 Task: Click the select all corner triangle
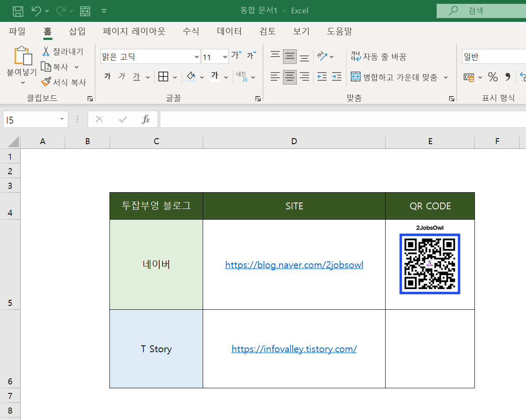(13, 142)
